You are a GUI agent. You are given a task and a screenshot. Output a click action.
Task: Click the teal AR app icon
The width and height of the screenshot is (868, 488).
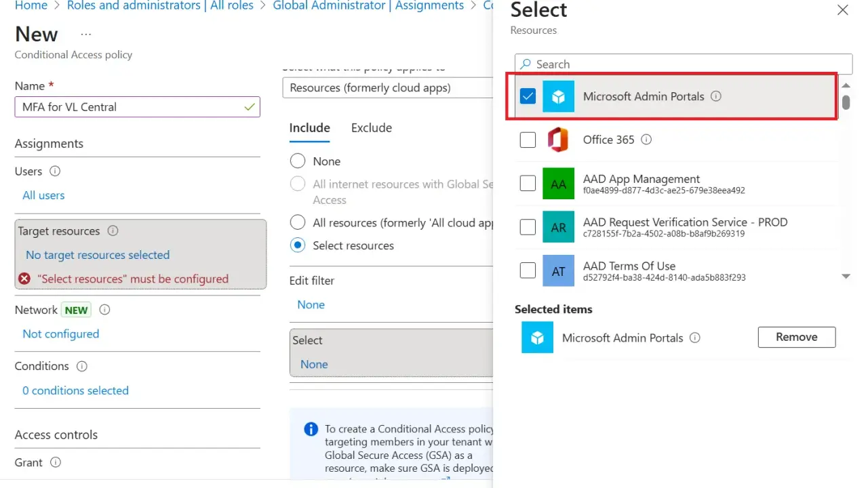[x=558, y=227]
